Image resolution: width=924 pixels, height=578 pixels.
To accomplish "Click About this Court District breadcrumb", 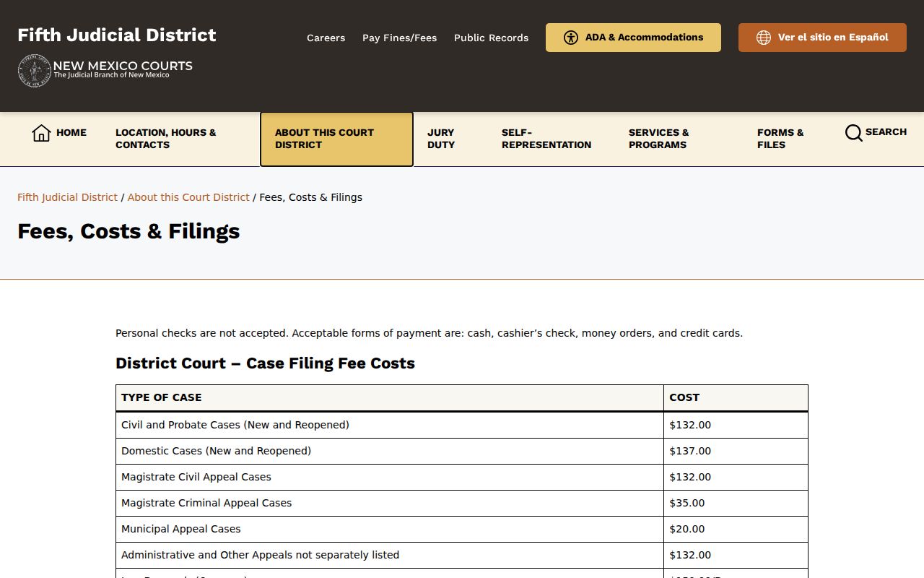I will click(x=188, y=197).
